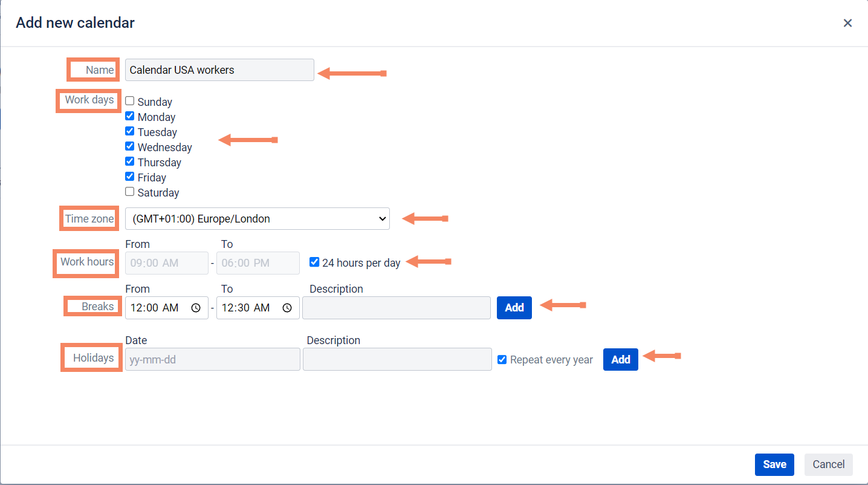Click the calendar Name text field

(219, 70)
